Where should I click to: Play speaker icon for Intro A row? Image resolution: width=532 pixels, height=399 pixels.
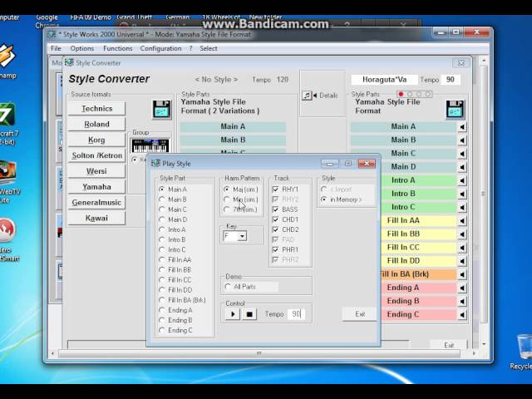[462, 180]
